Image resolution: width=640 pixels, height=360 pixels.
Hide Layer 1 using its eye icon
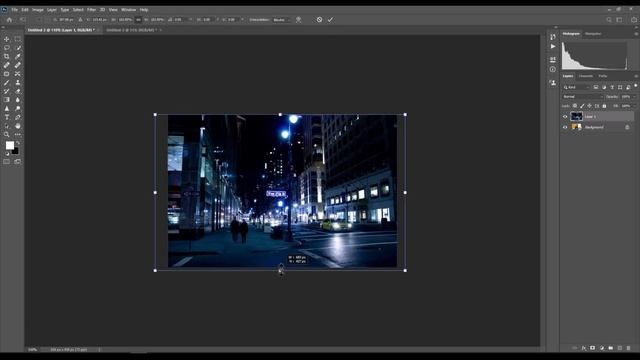click(565, 117)
